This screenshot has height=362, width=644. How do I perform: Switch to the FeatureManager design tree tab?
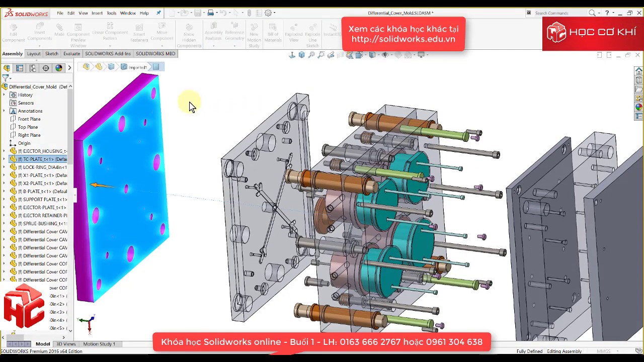[x=7, y=68]
